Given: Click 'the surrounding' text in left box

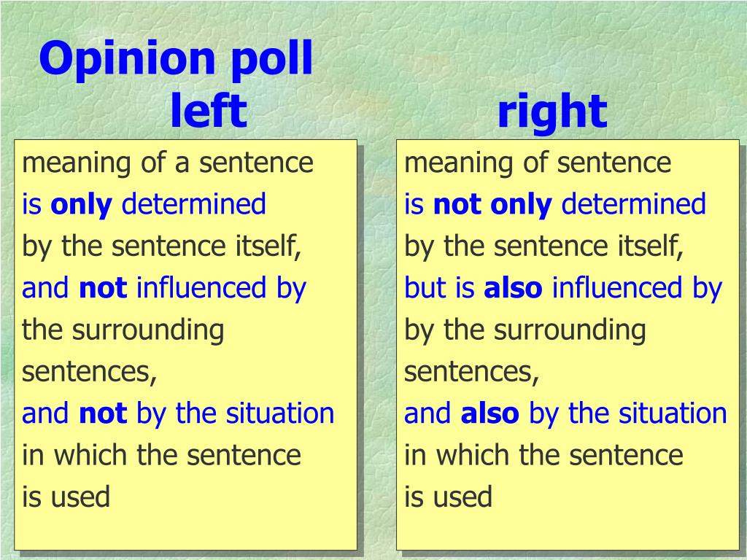Looking at the screenshot, I should click(x=123, y=331).
